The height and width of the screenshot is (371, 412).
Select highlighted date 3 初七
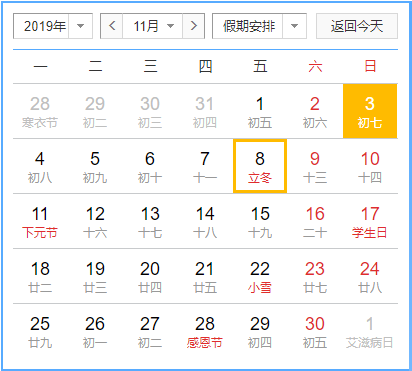(x=370, y=111)
